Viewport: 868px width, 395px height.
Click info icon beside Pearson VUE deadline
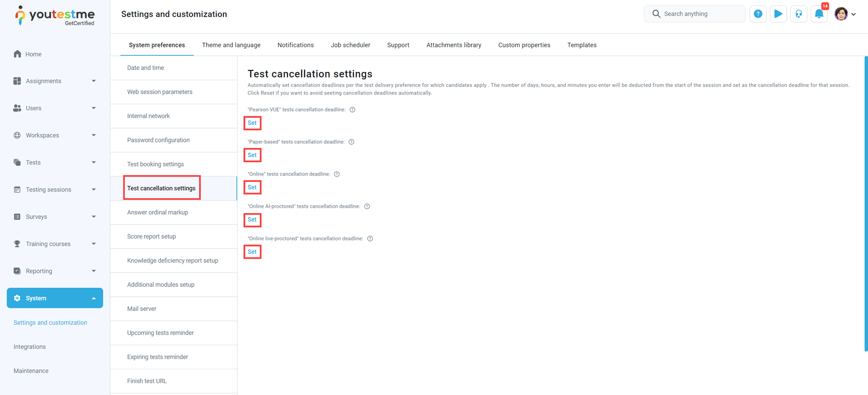coord(352,109)
